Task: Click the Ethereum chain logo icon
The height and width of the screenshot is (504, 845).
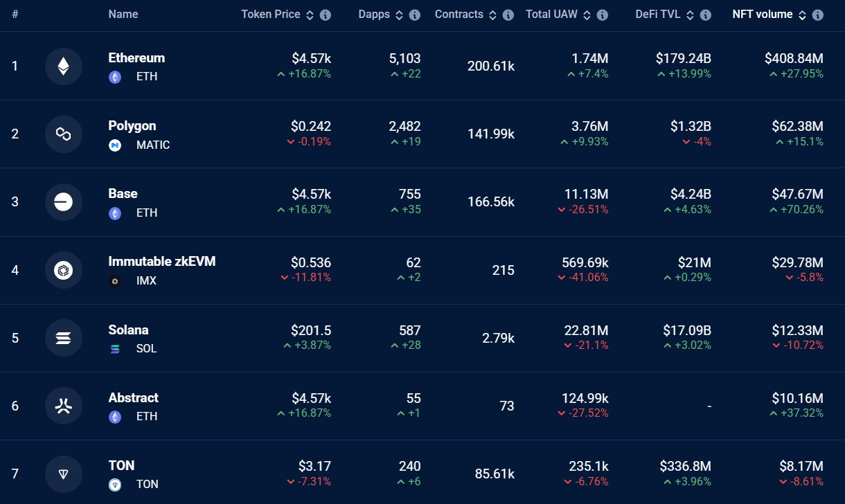Action: pyautogui.click(x=63, y=66)
